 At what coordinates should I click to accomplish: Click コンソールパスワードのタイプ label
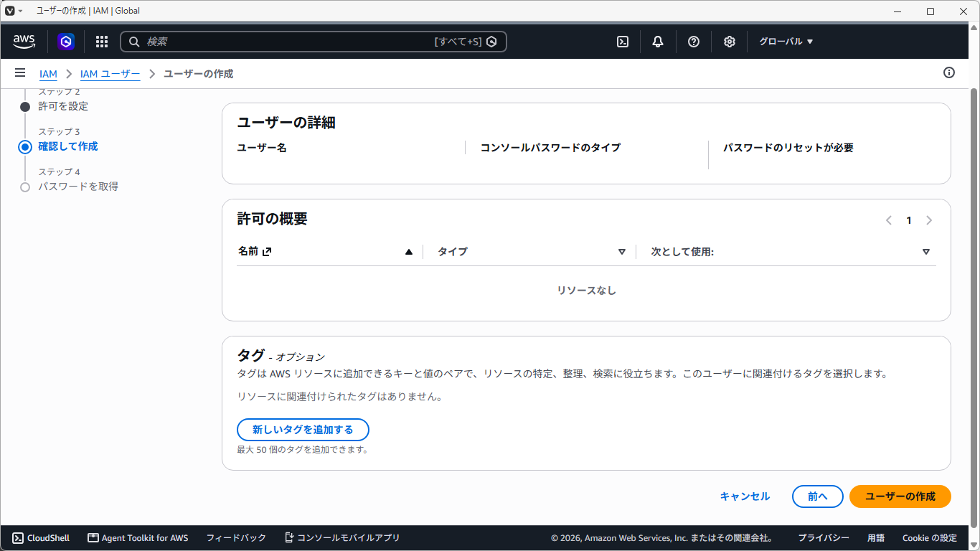pyautogui.click(x=550, y=148)
